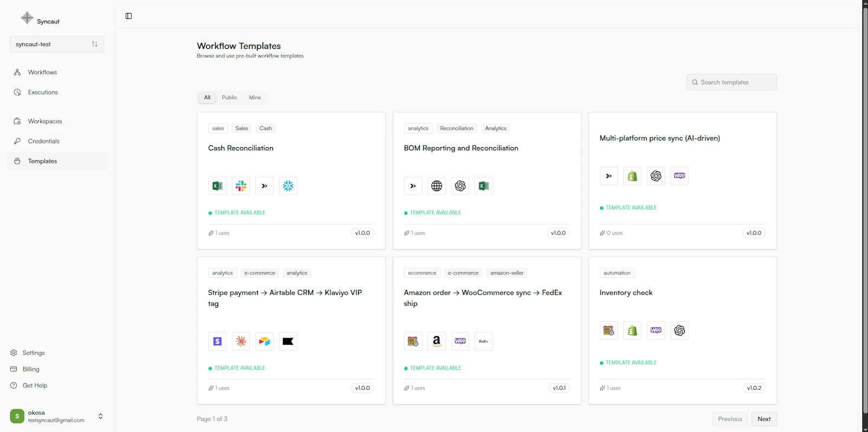This screenshot has width=868, height=432.
Task: Switch to the Mine tab
Action: (x=255, y=98)
